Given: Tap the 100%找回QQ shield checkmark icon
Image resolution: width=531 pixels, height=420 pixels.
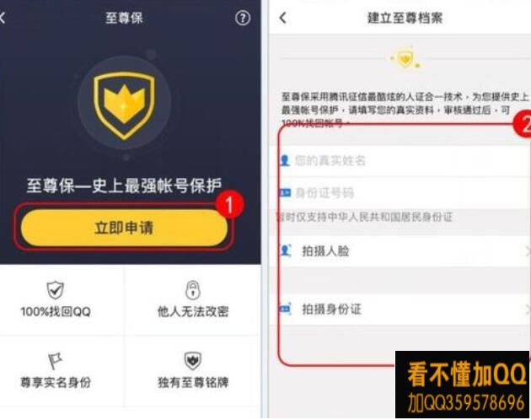Looking at the screenshot, I should 55,290.
